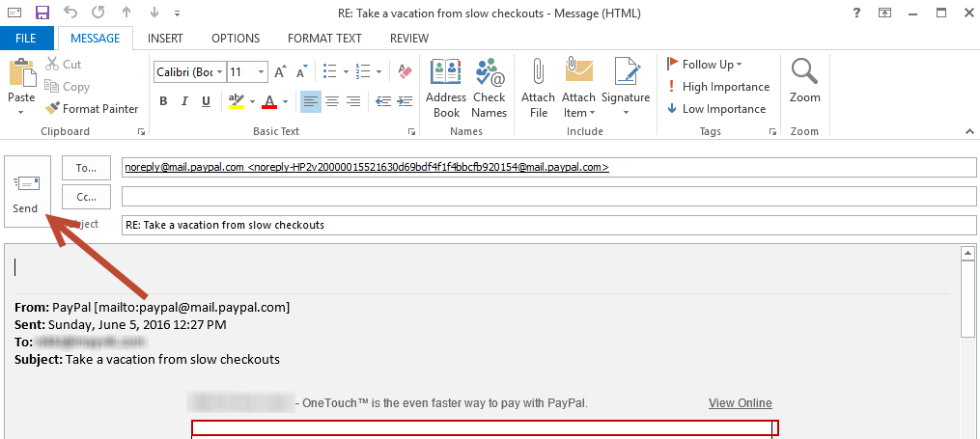
Task: Open the FILE tab
Action: pos(26,38)
